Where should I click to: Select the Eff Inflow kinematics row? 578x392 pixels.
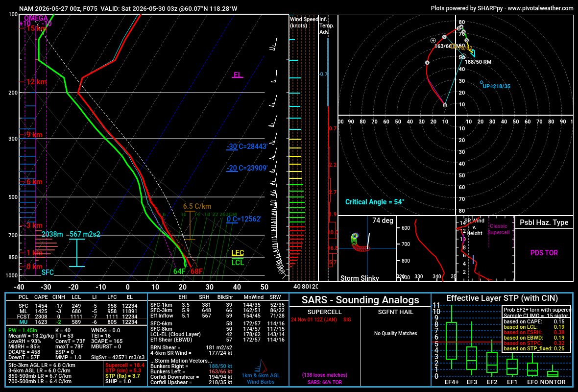tap(217, 316)
